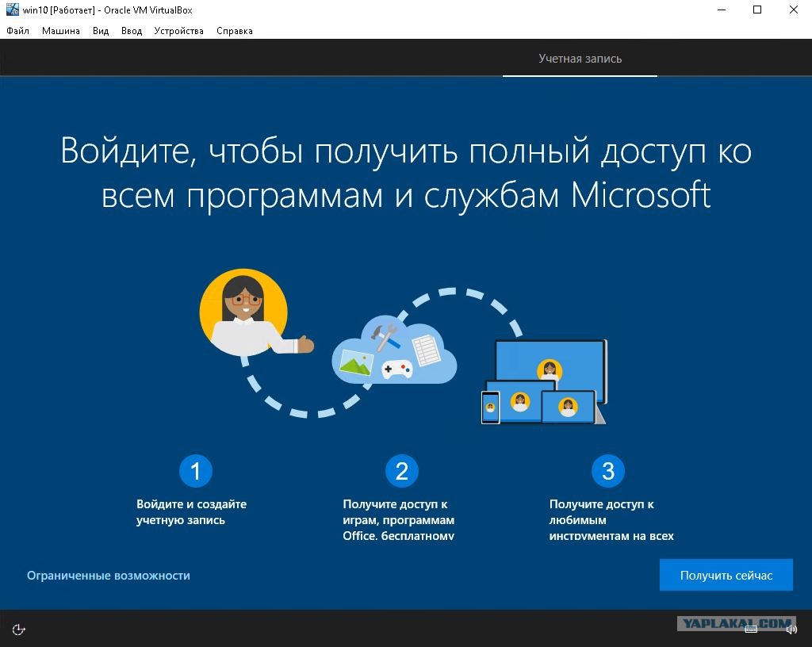
Task: Click the on-screen keyboard icon
Action: (751, 630)
